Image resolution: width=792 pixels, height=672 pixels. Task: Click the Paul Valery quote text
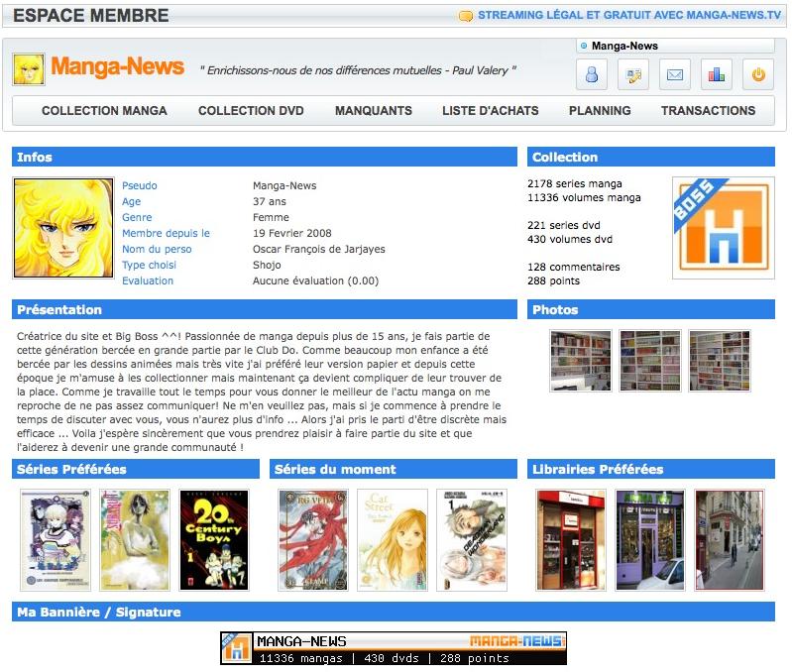358,70
